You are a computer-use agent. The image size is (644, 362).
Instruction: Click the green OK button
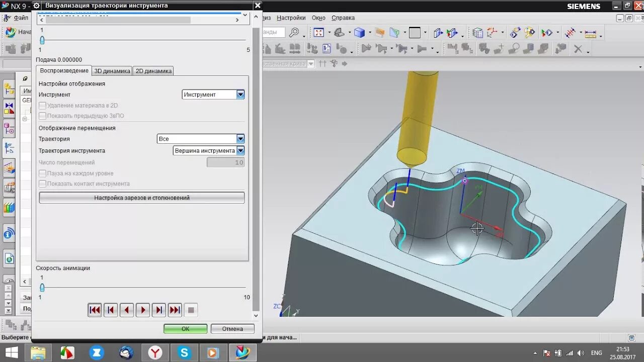click(x=185, y=329)
